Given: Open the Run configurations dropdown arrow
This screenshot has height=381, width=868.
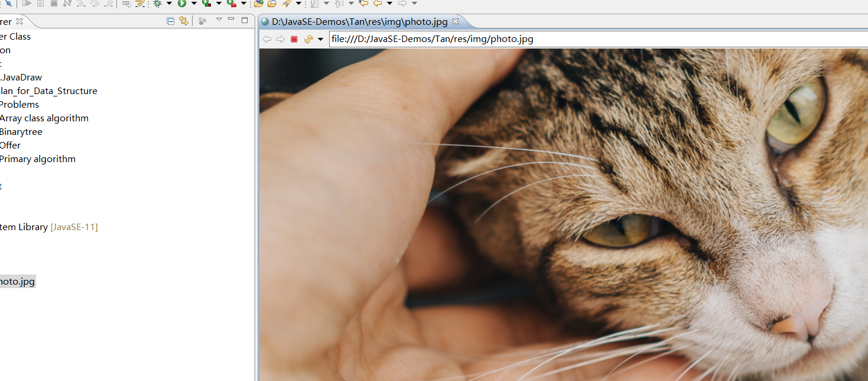Looking at the screenshot, I should tap(194, 4).
